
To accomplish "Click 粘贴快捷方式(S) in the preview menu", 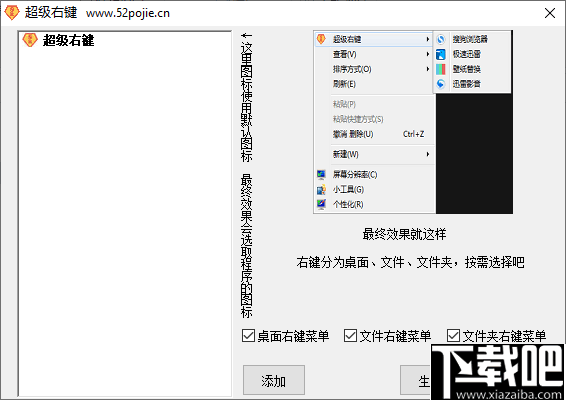I will tap(358, 119).
